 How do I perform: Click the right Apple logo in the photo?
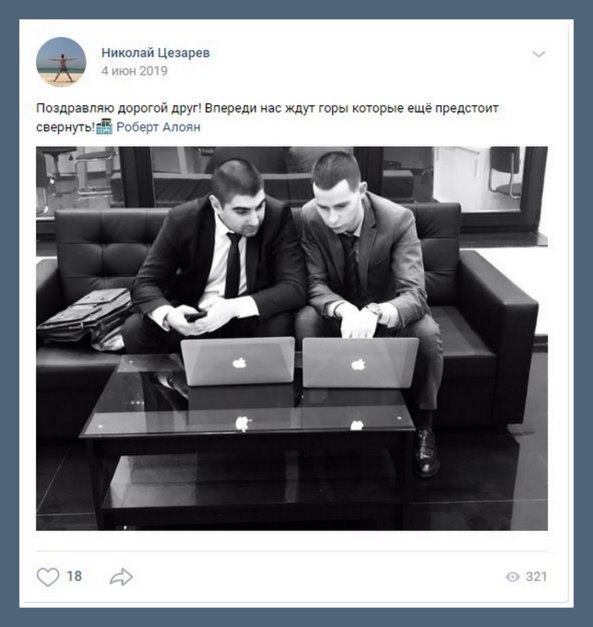pyautogui.click(x=358, y=364)
